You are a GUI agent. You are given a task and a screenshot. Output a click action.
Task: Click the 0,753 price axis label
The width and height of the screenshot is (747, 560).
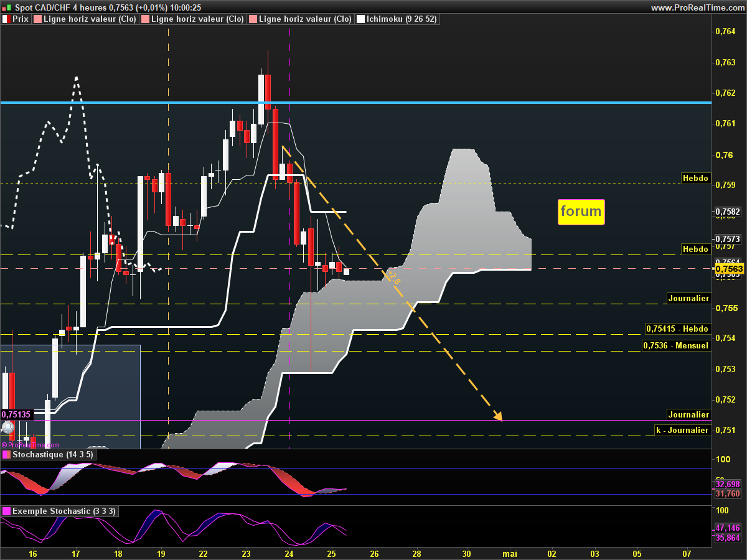[725, 369]
